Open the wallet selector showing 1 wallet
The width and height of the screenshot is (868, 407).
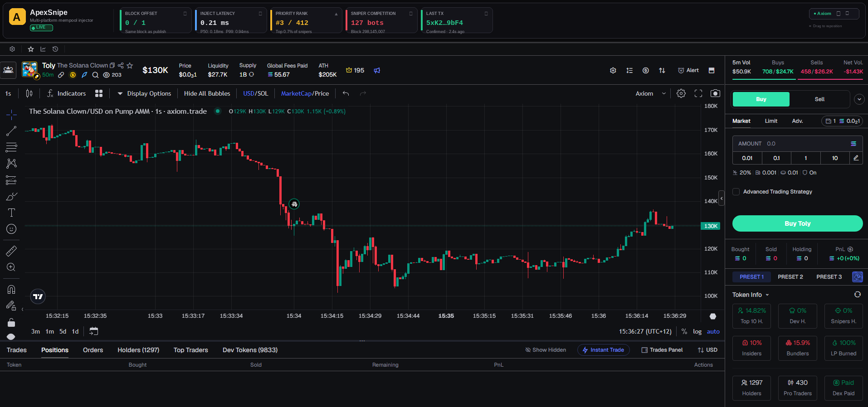[x=842, y=121]
